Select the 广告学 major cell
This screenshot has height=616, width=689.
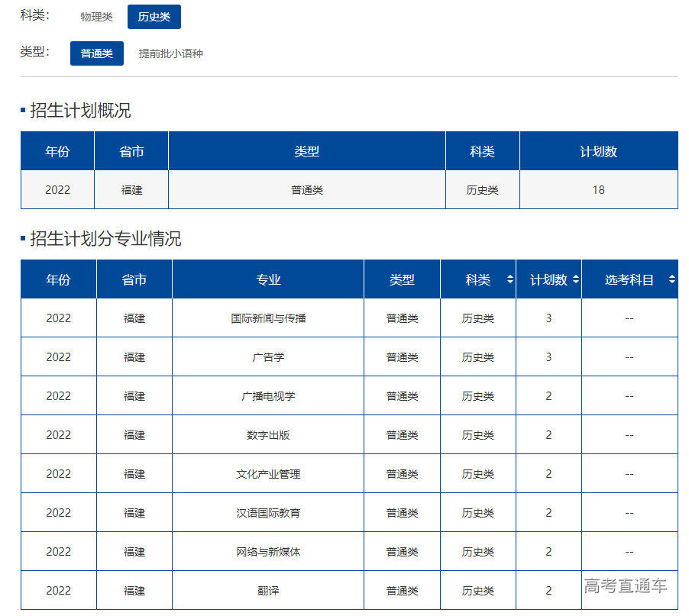pos(268,357)
